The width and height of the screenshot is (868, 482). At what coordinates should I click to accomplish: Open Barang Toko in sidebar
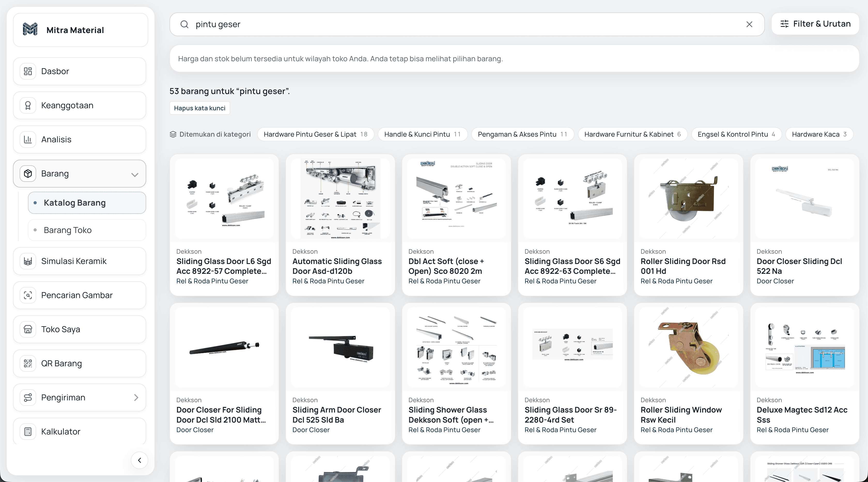pos(87,230)
